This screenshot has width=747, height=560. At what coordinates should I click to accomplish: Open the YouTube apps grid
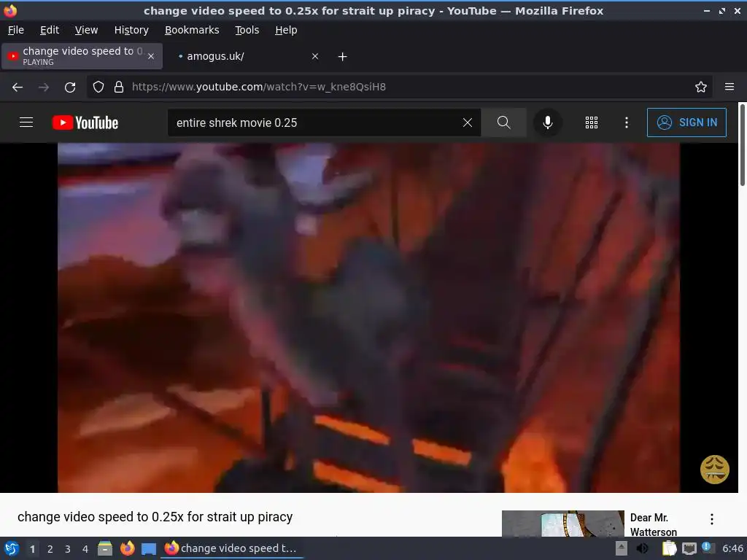click(x=591, y=122)
